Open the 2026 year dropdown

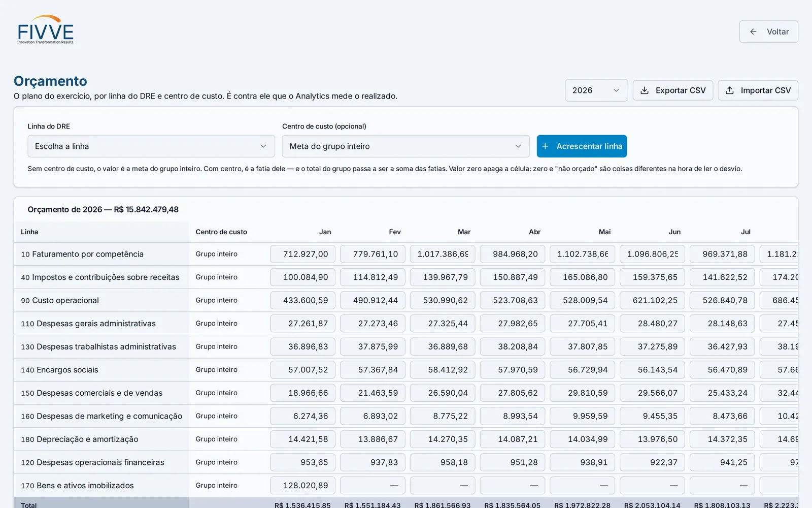(x=596, y=90)
